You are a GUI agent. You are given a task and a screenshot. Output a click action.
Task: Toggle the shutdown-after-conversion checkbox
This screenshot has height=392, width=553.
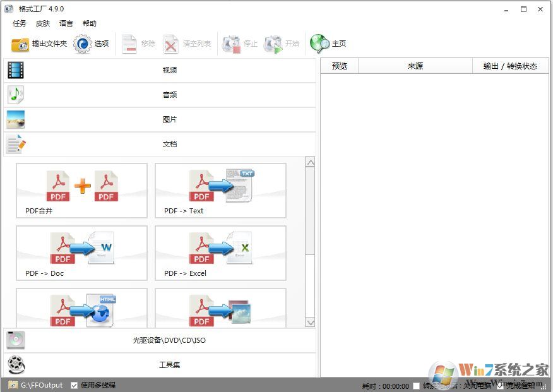point(417,386)
